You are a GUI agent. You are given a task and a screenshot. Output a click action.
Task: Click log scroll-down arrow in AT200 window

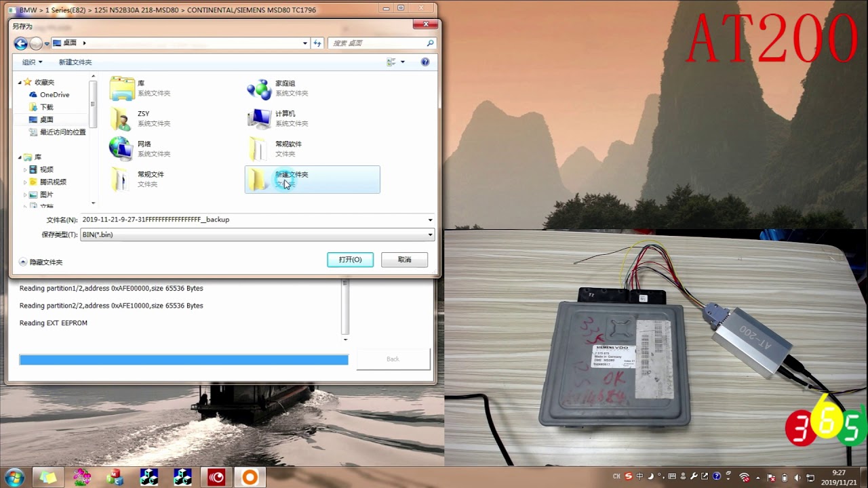click(345, 338)
